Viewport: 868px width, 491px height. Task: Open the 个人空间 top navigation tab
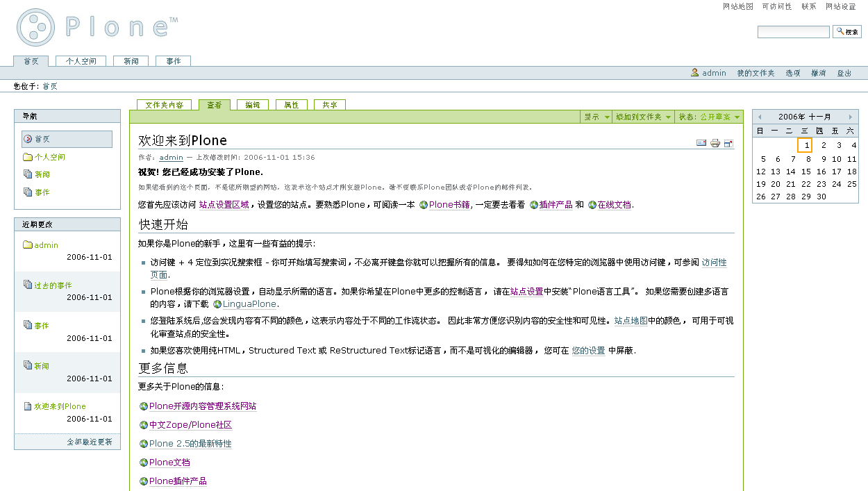tap(81, 61)
